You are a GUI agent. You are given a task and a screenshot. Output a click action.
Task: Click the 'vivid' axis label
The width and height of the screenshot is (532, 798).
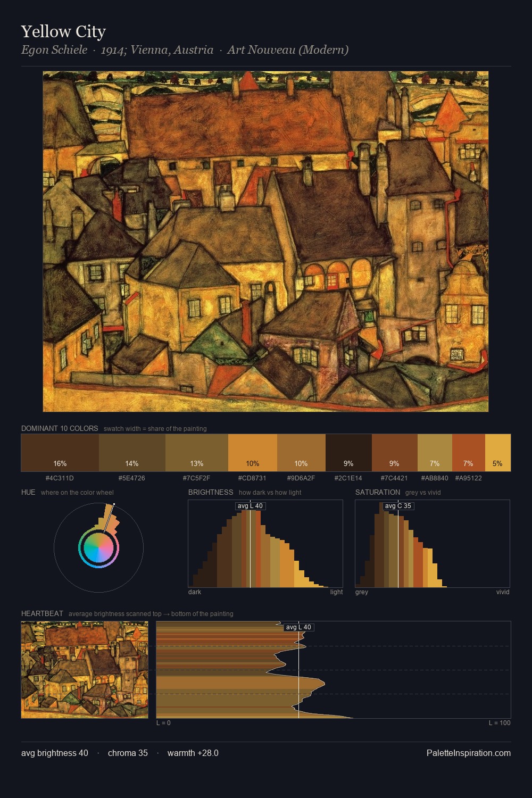click(503, 592)
